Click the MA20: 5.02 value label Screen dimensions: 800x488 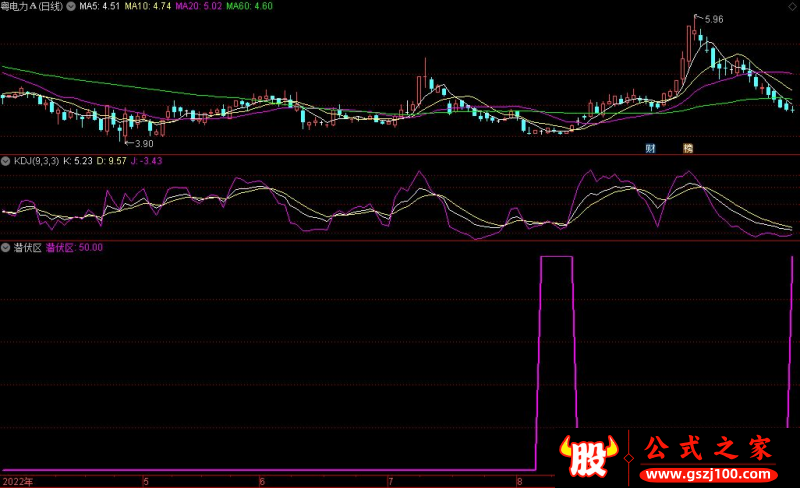pyautogui.click(x=198, y=6)
